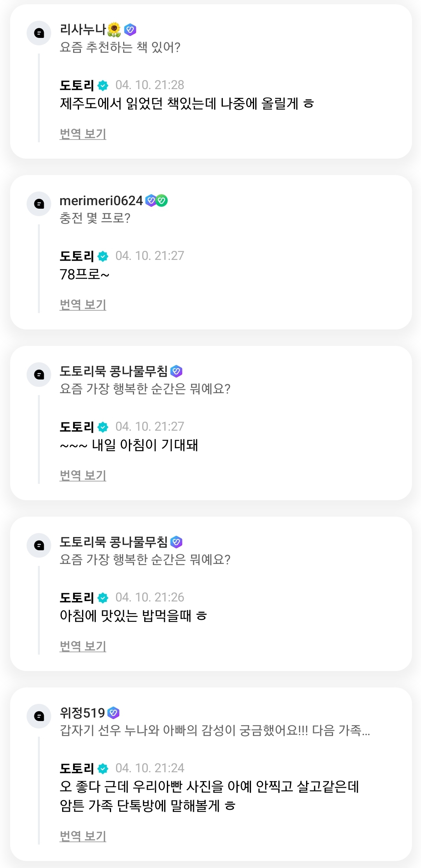Click 번역 보기 under the 제주도 book reply
This screenshot has width=421, height=868.
83,134
